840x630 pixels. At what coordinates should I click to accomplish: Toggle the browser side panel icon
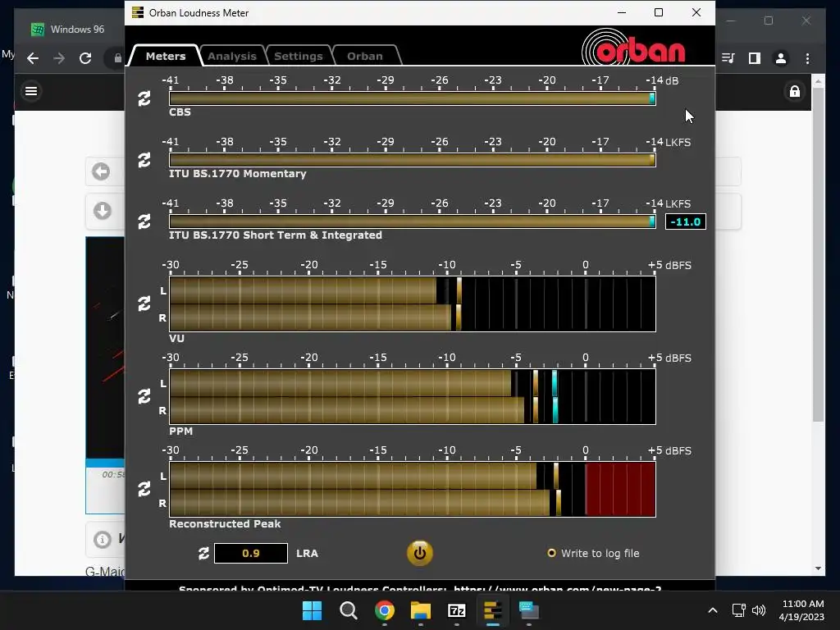click(x=755, y=58)
